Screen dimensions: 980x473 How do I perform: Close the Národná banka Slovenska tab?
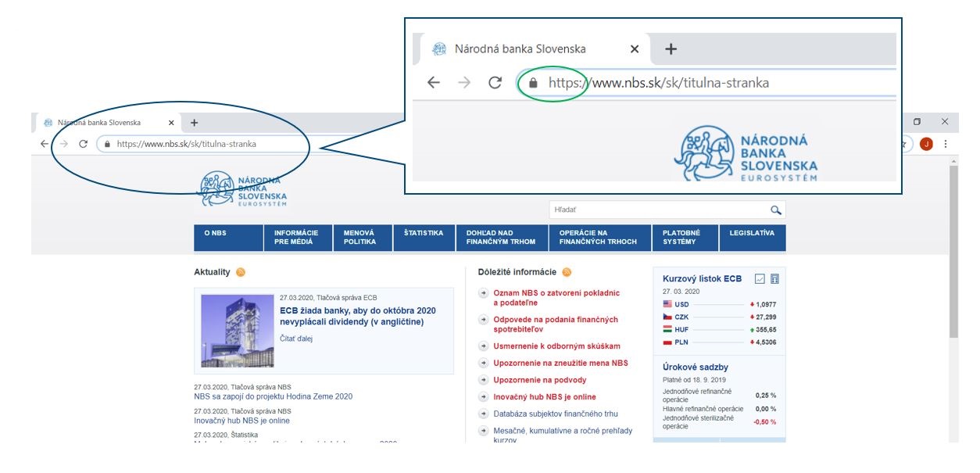(x=171, y=123)
